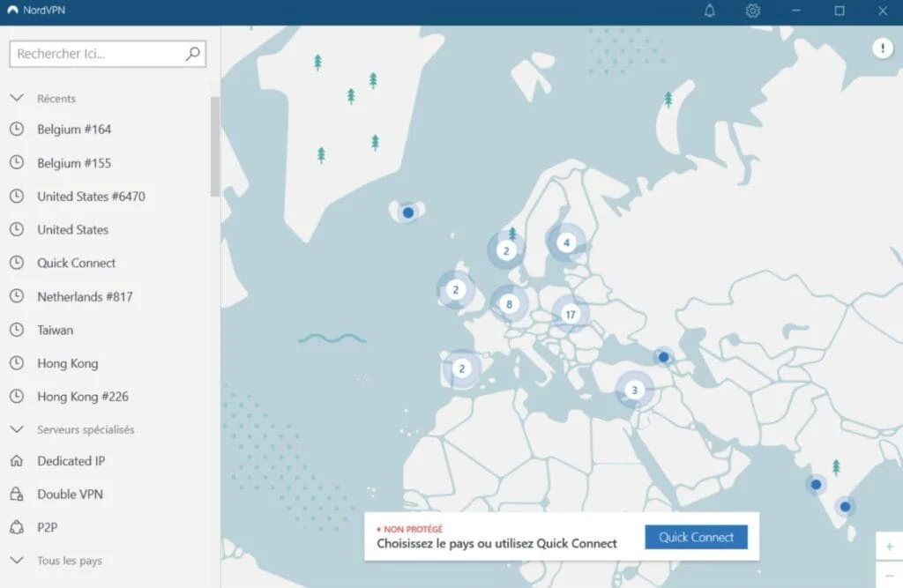Viewport: 903px width, 588px height.
Task: Click the NON PROTÉGÉ status label
Action: pyautogui.click(x=413, y=529)
